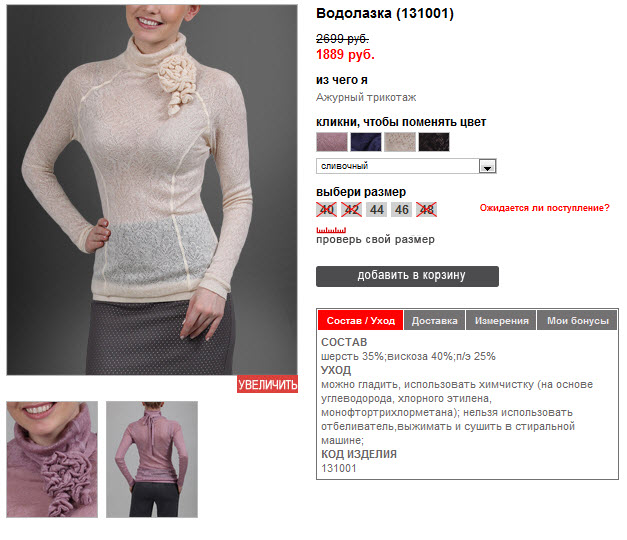Click добавить в корзину button
Image resolution: width=627 pixels, height=540 pixels.
pos(407,276)
